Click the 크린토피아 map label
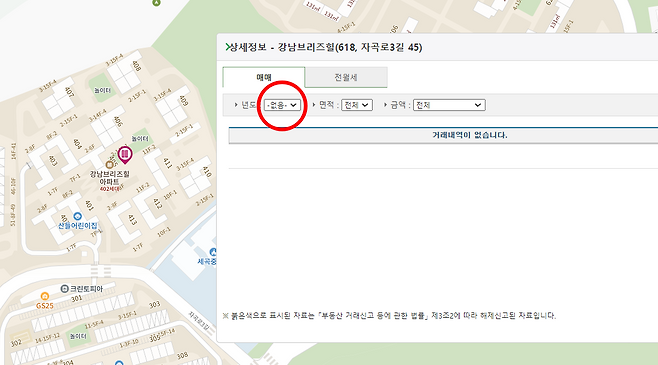 tap(86, 289)
